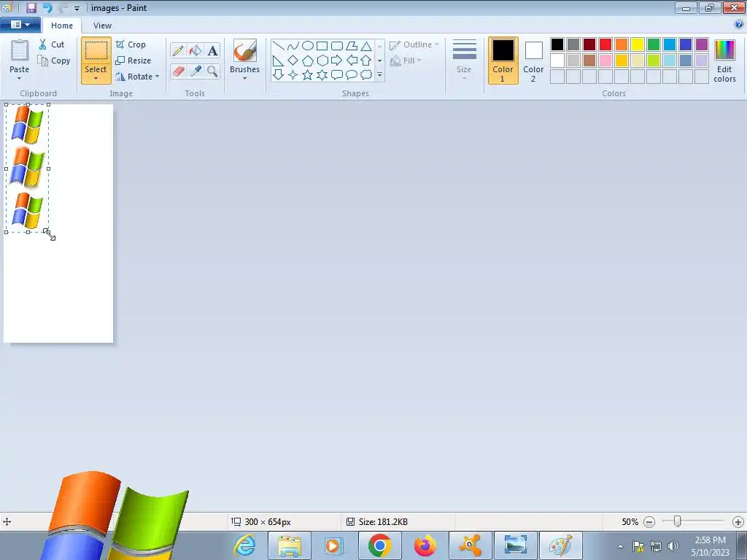This screenshot has width=747, height=560.
Task: Choose the Fill with color bucket tool
Action: [196, 50]
